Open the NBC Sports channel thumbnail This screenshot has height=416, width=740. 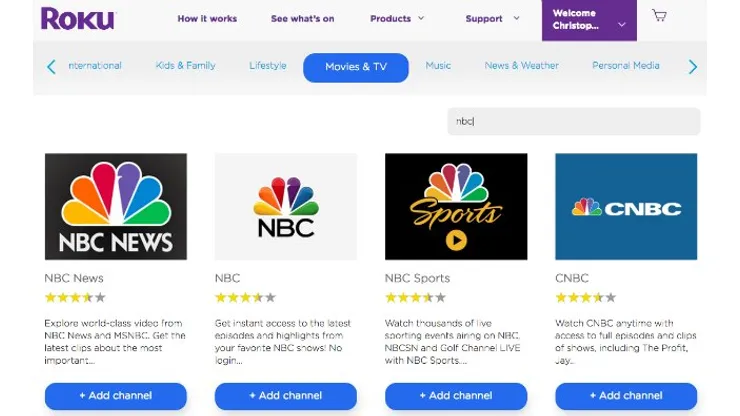(x=456, y=207)
